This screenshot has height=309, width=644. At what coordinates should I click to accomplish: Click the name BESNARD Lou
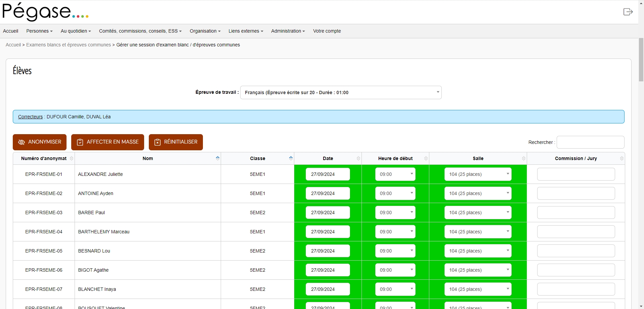[94, 251]
